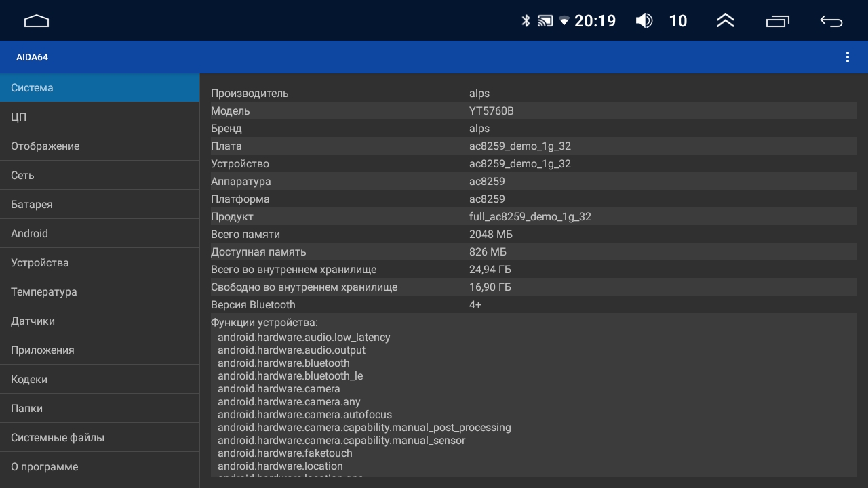The width and height of the screenshot is (868, 488).
Task: Select android.hardware.faketouch entry
Action: point(285,453)
